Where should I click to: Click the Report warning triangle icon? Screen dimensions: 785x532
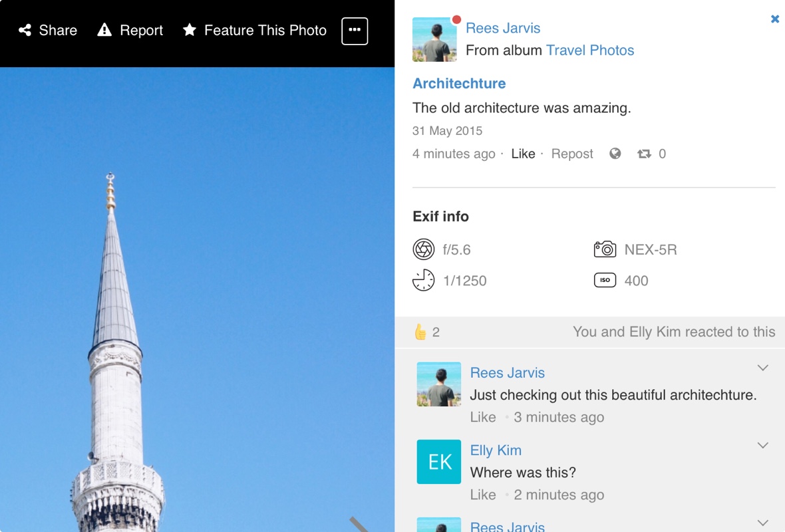click(104, 30)
